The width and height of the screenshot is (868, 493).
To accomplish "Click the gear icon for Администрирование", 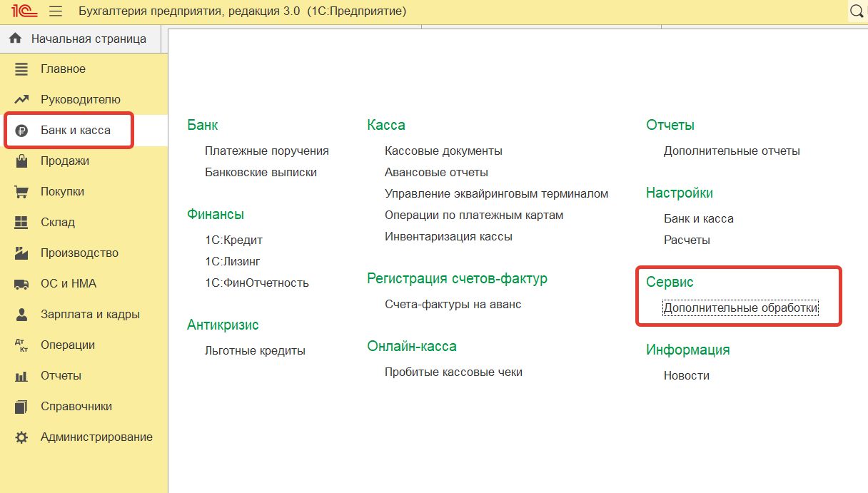I will (x=21, y=437).
